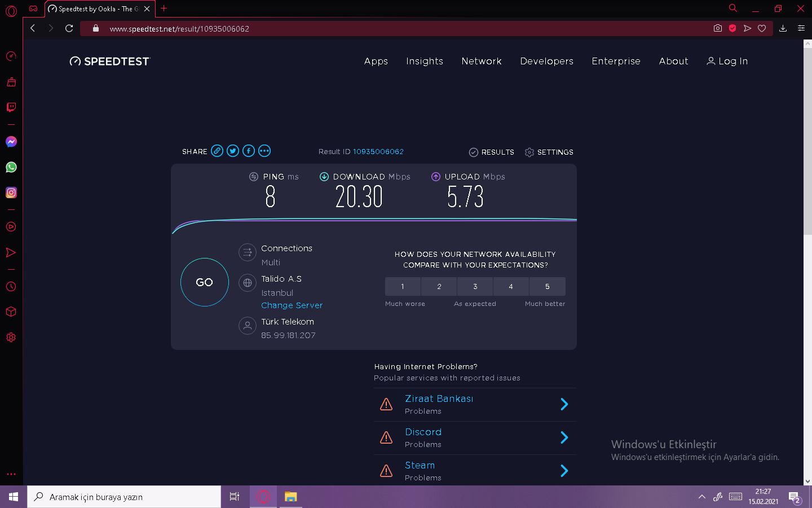Open new tab plus button
This screenshot has width=812, height=508.
pyautogui.click(x=164, y=8)
